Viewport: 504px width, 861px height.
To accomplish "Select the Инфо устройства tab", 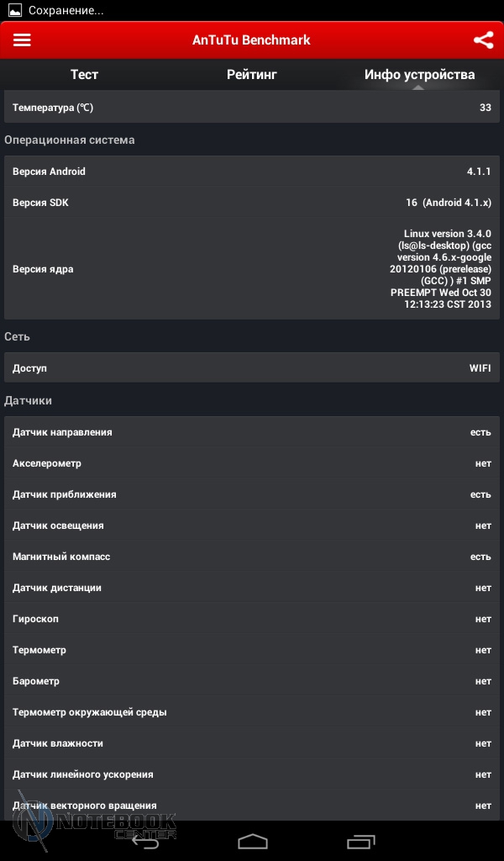I will tap(419, 75).
